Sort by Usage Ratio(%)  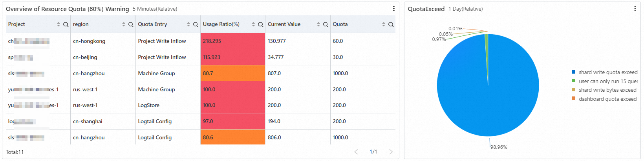253,24
